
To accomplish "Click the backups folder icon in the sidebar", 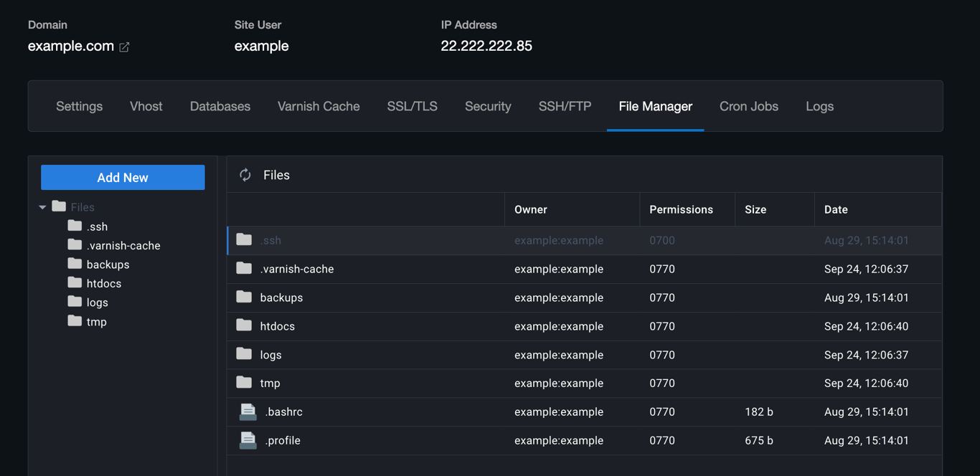I will coord(75,264).
